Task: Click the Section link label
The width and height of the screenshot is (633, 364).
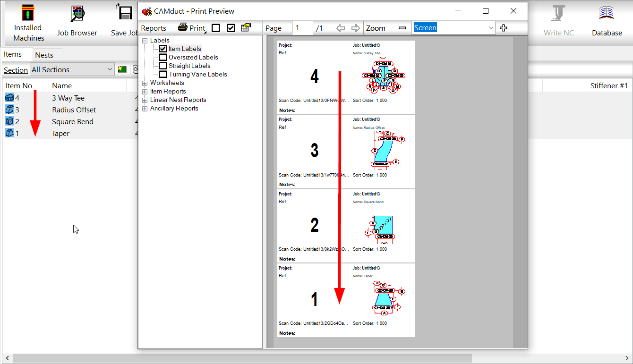Action: (x=16, y=70)
